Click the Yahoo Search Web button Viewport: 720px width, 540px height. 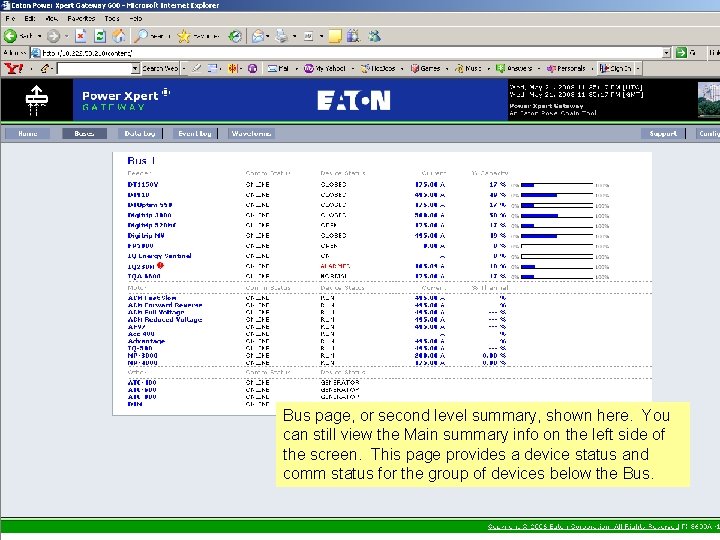pos(160,68)
